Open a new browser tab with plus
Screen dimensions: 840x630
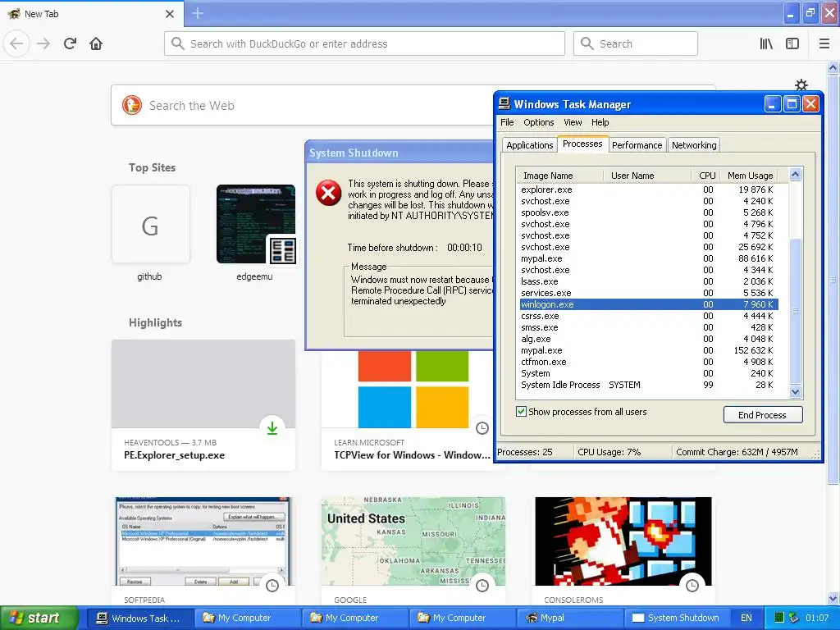click(198, 13)
